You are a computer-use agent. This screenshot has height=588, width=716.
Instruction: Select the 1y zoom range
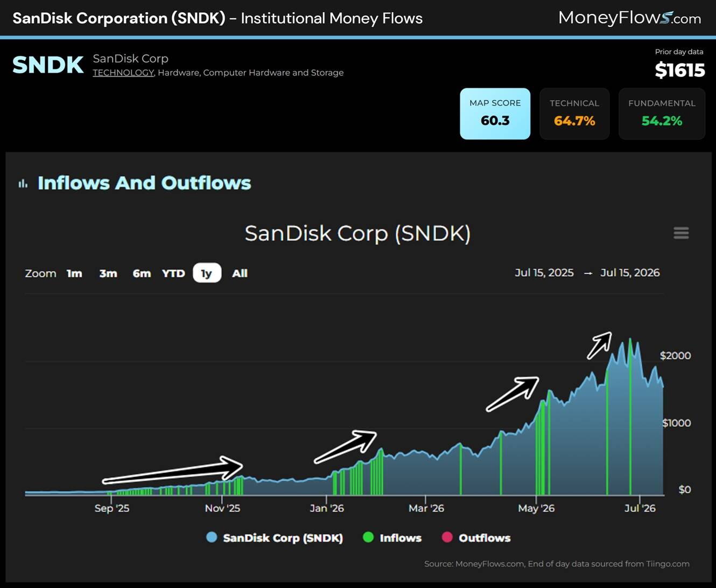coord(207,273)
